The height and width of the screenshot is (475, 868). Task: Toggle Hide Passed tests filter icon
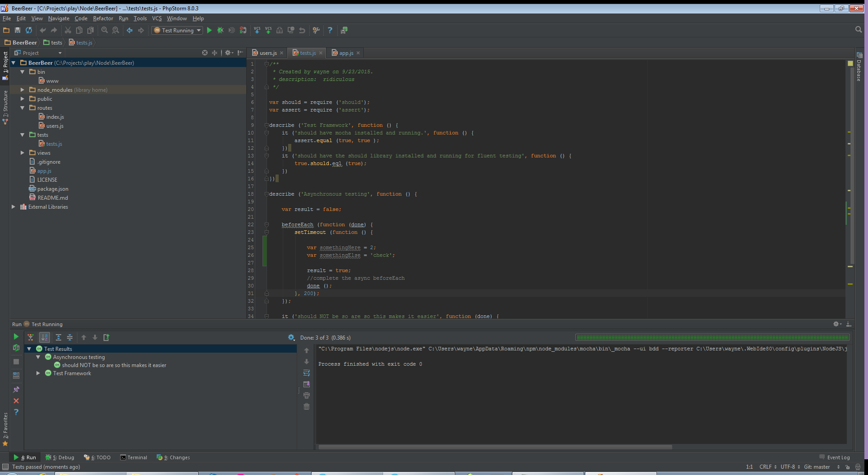tap(30, 337)
